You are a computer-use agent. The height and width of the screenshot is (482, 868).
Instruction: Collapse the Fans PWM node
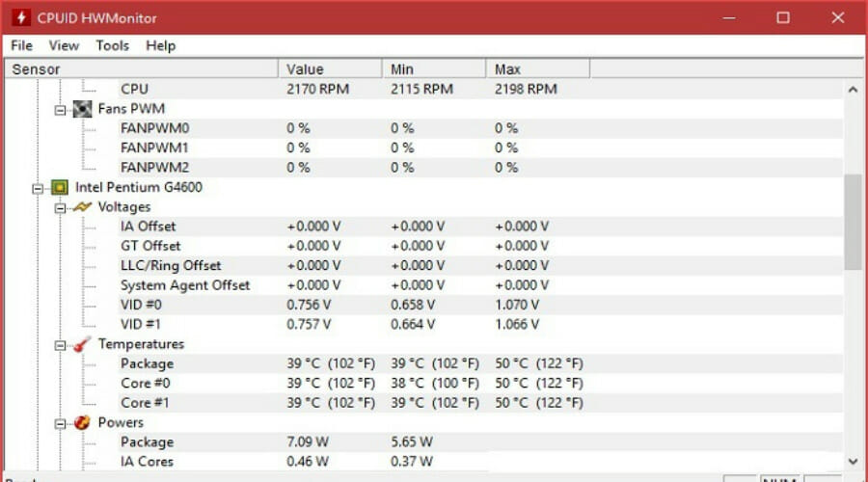[x=60, y=110]
